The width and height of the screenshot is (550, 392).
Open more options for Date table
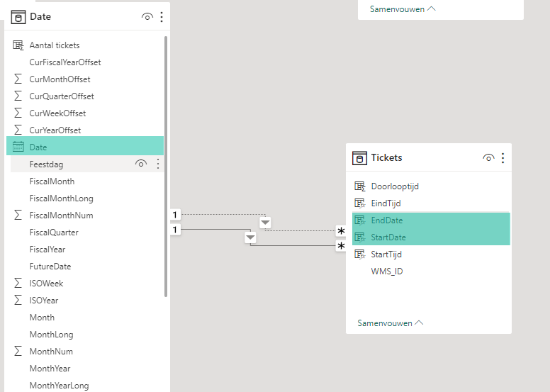[162, 17]
